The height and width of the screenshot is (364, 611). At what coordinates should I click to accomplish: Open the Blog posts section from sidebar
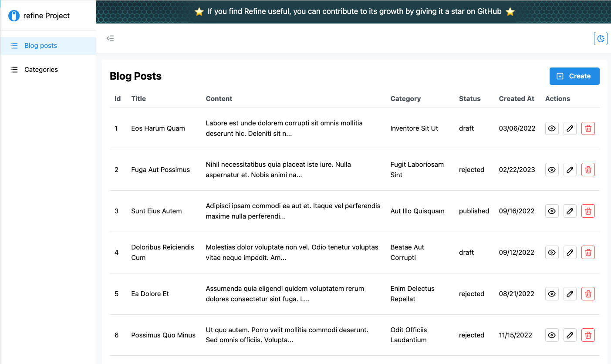point(41,45)
